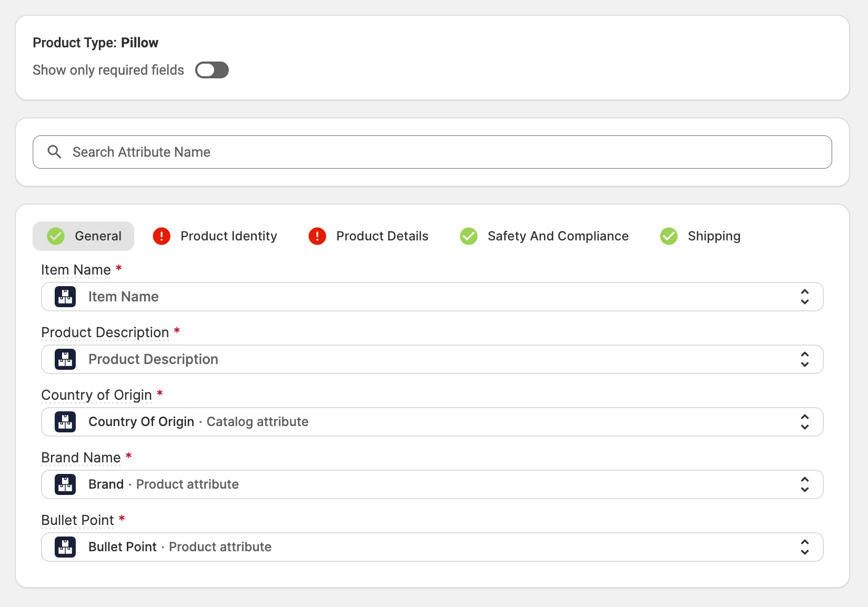Expand the Brand dropdown arrows
Viewport: 868px width, 607px height.
click(805, 484)
